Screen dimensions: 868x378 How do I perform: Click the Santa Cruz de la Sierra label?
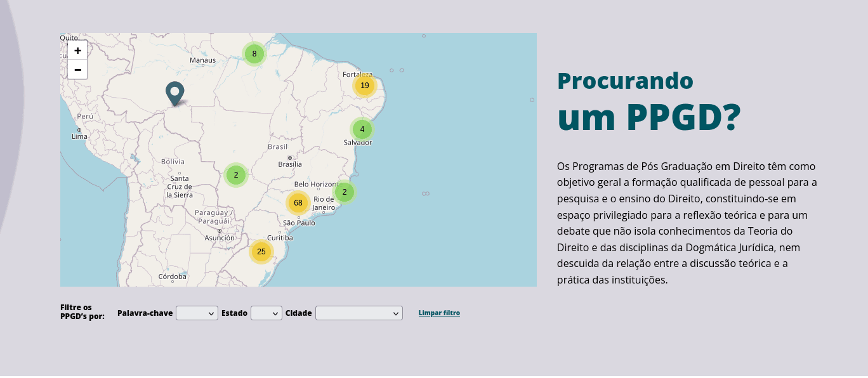point(180,186)
